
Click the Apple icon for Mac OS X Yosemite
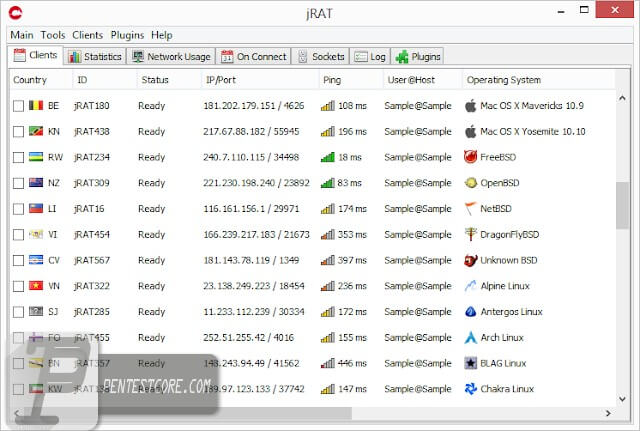point(471,131)
